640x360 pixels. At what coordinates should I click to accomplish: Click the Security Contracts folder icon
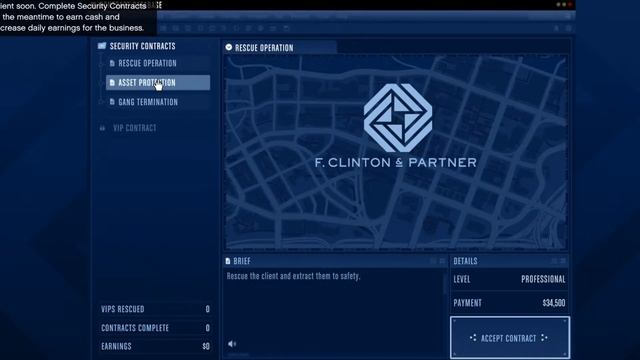(x=102, y=46)
